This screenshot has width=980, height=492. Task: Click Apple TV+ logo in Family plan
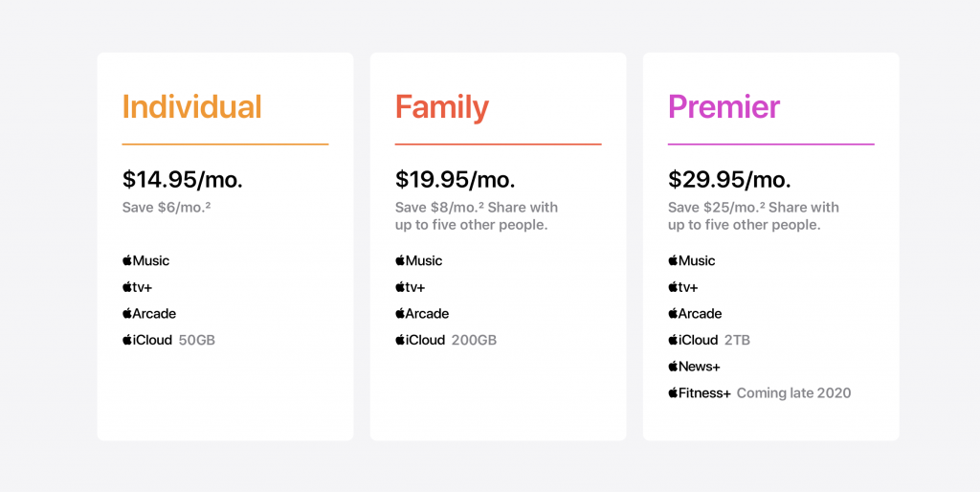[410, 287]
